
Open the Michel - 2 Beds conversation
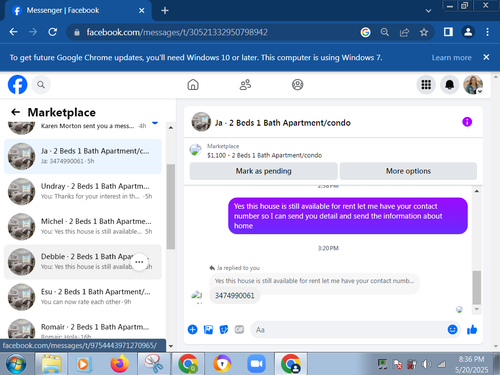[x=83, y=227]
